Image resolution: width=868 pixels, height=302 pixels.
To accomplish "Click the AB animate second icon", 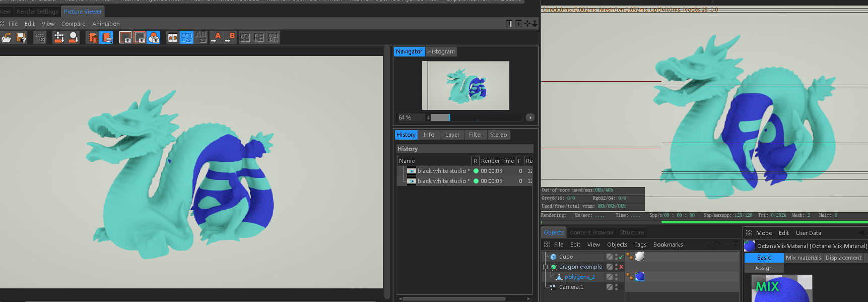I will [x=259, y=38].
